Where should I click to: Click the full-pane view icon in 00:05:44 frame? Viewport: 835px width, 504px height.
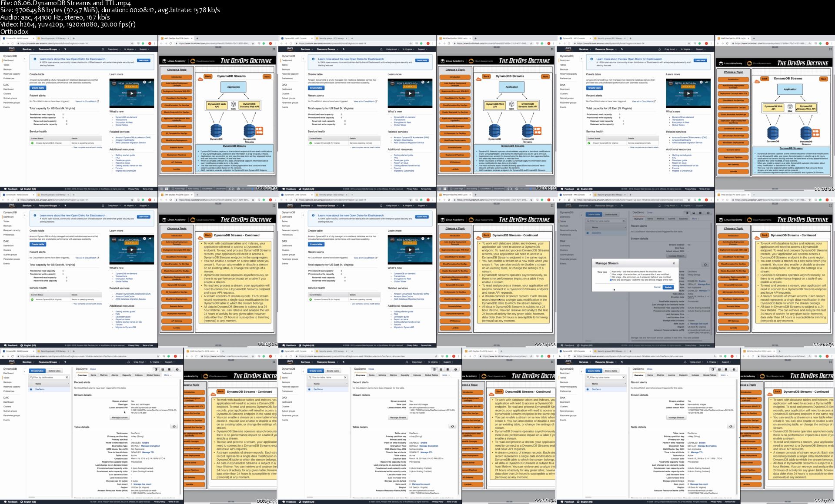pyautogui.click(x=170, y=369)
